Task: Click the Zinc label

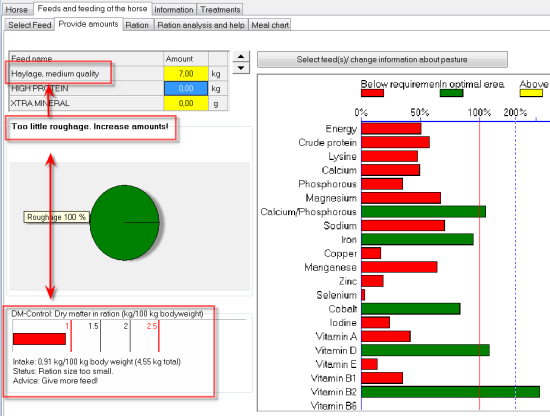Action: pos(348,281)
